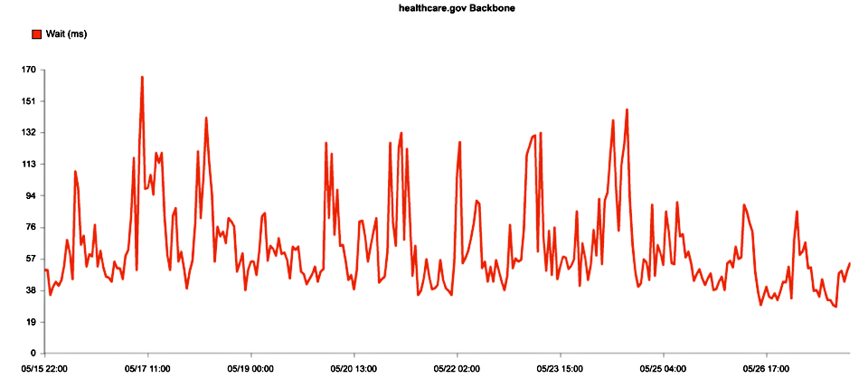Click the 113 y-axis label
The width and height of the screenshot is (868, 388).
[29, 165]
